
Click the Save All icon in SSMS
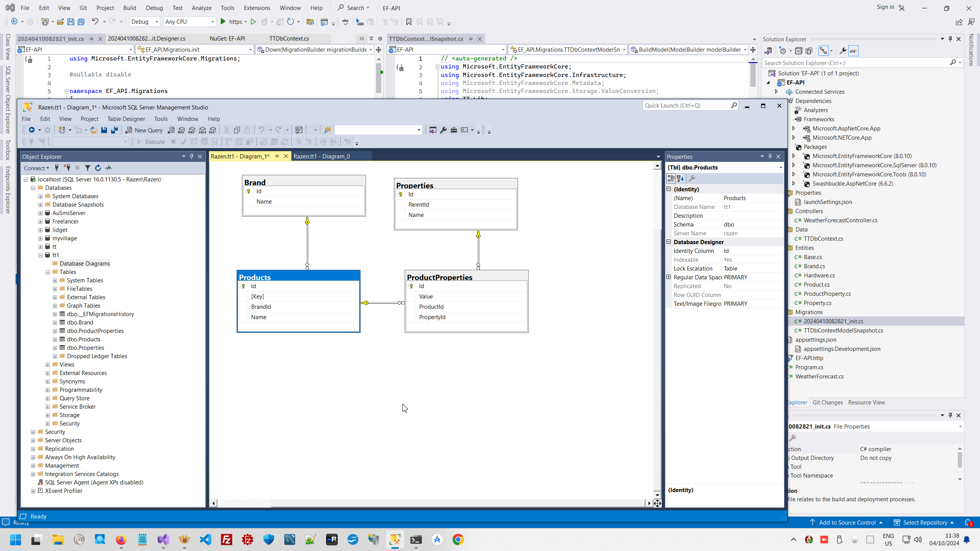(114, 130)
